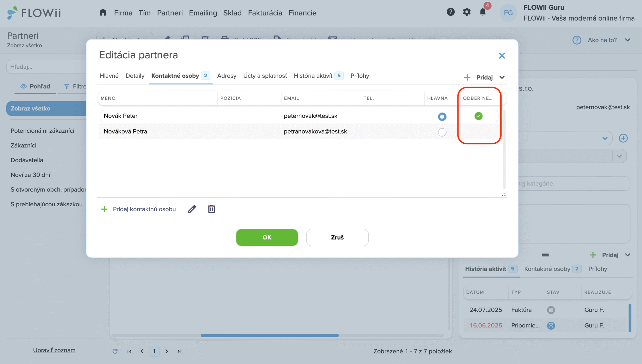Switch to the Adresy tab
The height and width of the screenshot is (364, 642).
pos(226,76)
